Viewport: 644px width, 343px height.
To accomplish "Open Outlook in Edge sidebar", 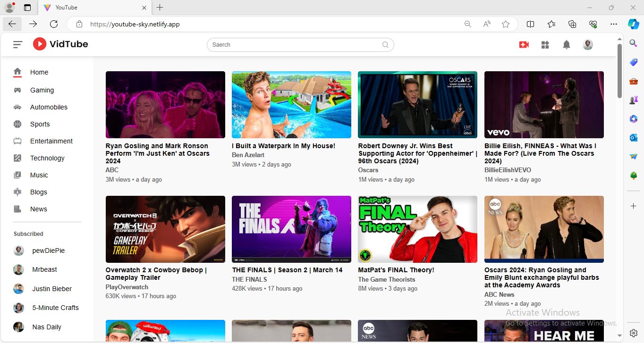I will (634, 137).
